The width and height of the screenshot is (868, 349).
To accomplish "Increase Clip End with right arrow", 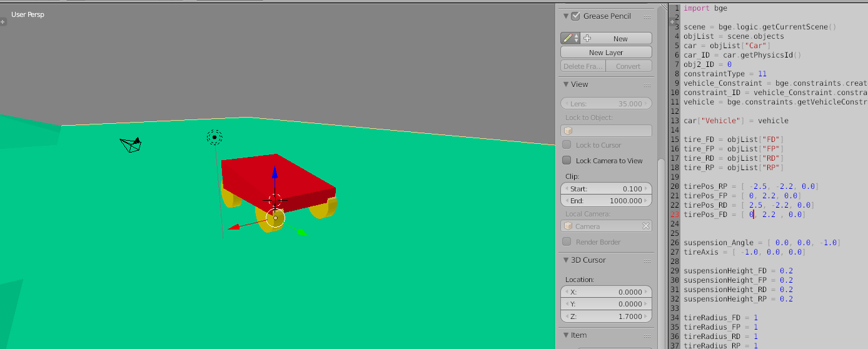I will (x=646, y=201).
